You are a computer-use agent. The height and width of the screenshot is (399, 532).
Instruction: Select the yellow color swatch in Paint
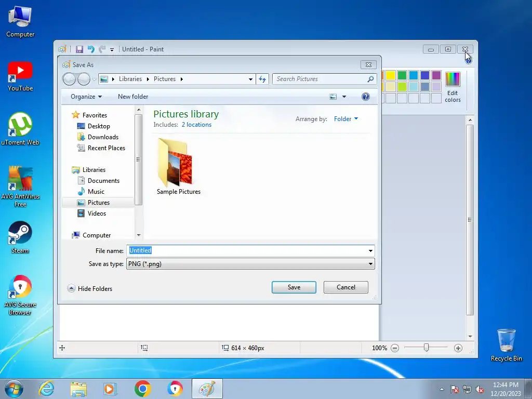[391, 75]
